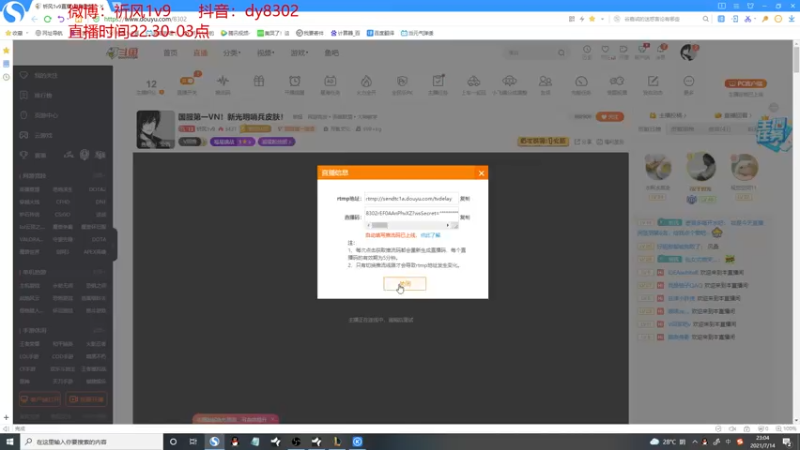Viewport: 800px width, 450px height.
Task: Open the gift box icon in toolbar
Action: tap(259, 81)
